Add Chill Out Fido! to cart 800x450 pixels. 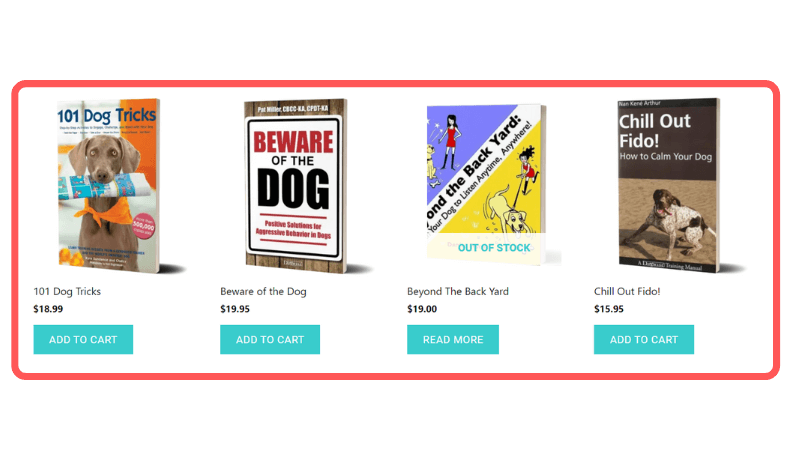(644, 339)
